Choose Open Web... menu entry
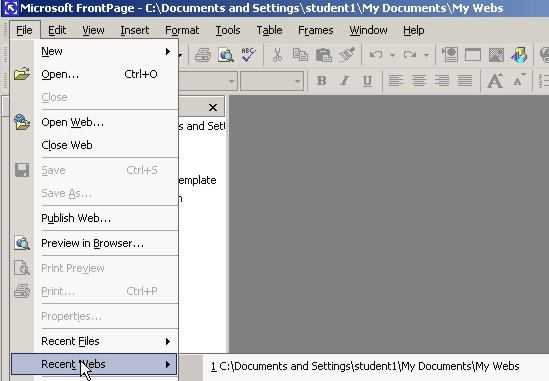549x381 pixels. pyautogui.click(x=94, y=122)
